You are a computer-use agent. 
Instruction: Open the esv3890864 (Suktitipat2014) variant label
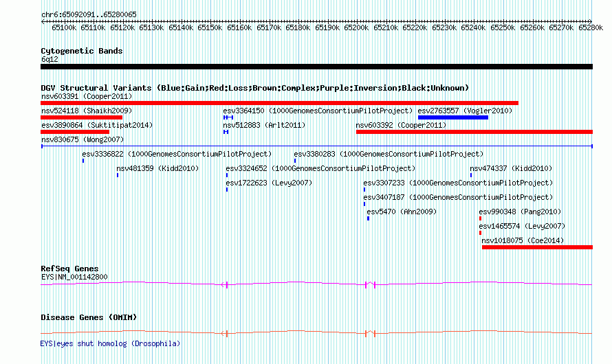coord(97,126)
